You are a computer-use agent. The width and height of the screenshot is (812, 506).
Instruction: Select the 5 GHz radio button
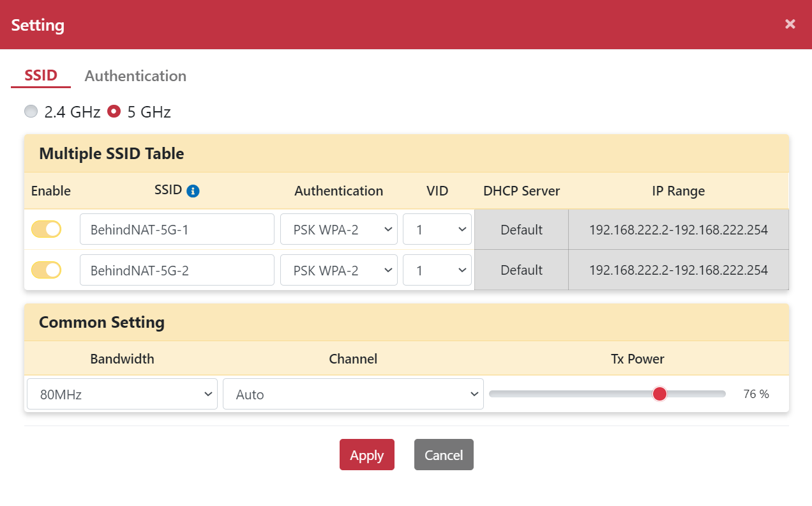[x=114, y=111]
